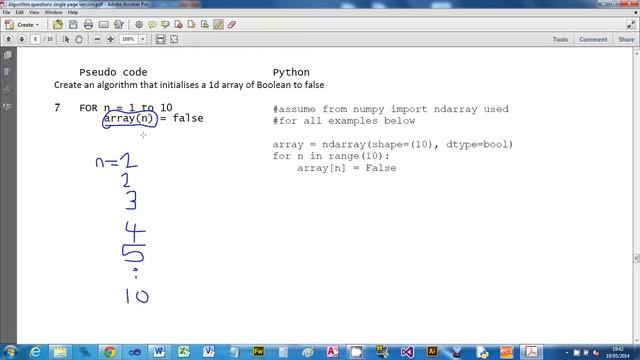Open the Comment pane

[x=593, y=39]
